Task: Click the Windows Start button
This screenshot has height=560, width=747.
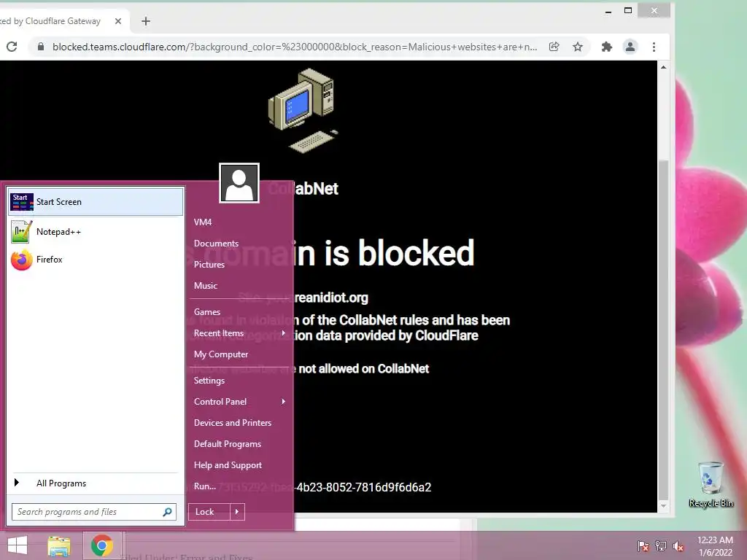Action: [18, 545]
